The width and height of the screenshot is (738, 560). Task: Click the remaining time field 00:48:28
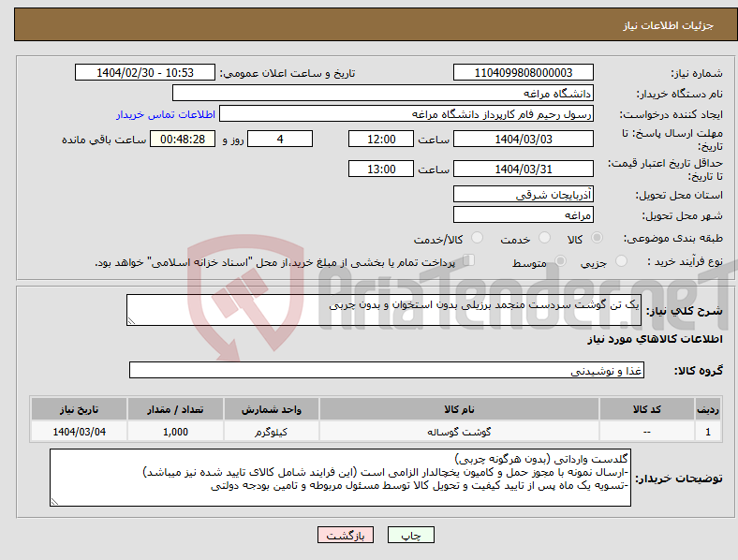pos(183,139)
